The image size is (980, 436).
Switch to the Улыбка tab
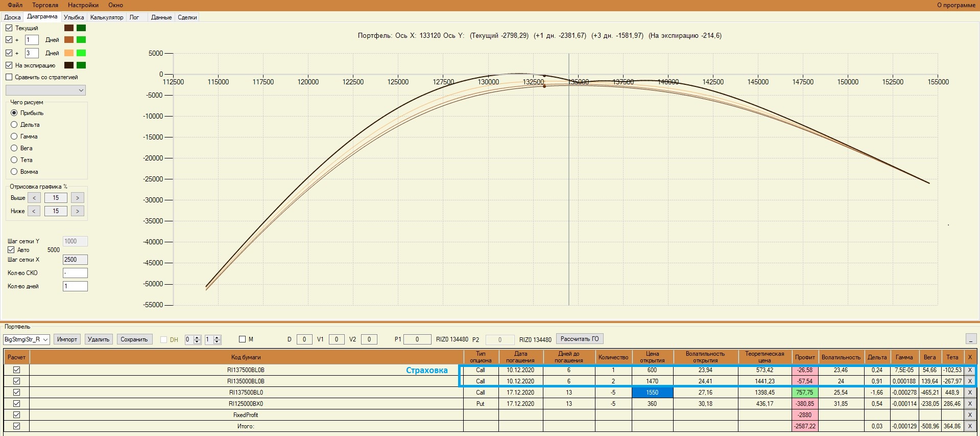(74, 17)
